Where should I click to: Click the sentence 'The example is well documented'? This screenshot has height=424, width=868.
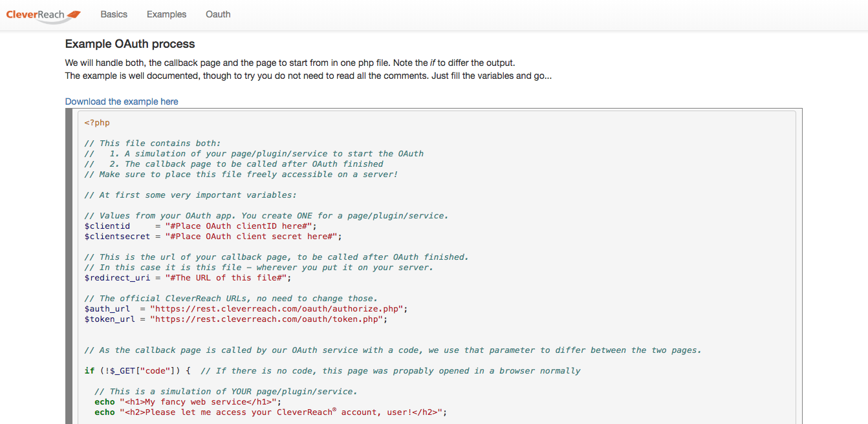click(x=309, y=76)
